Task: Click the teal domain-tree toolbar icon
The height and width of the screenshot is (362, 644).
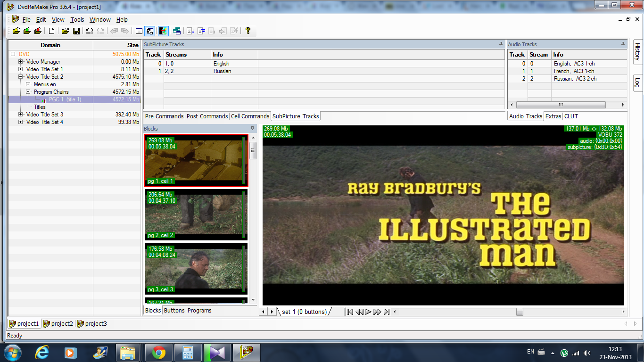Action: pos(177,31)
